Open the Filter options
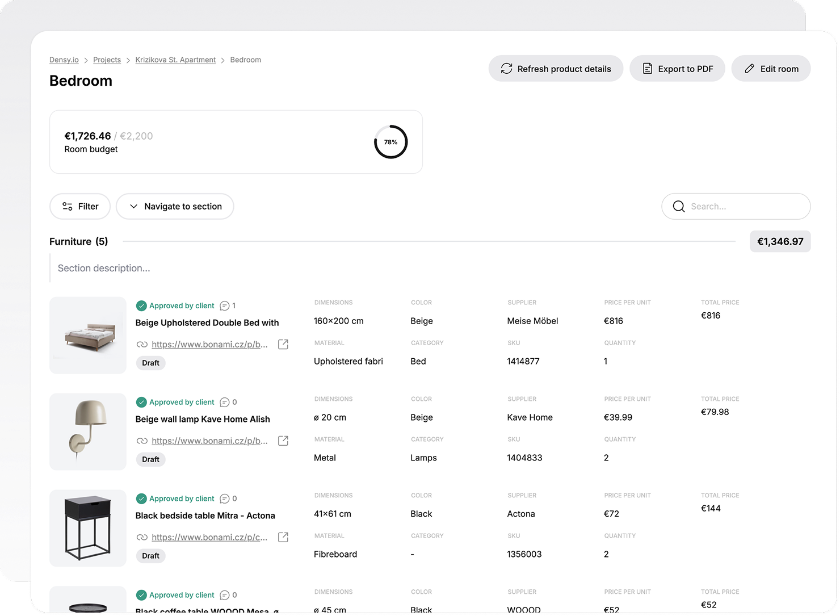 tap(80, 207)
